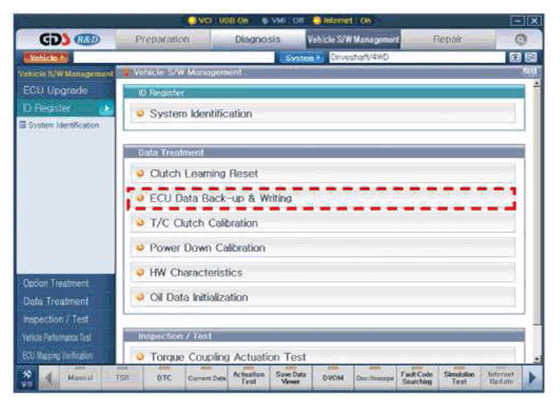
Task: Open the DVOM tool
Action: (333, 378)
